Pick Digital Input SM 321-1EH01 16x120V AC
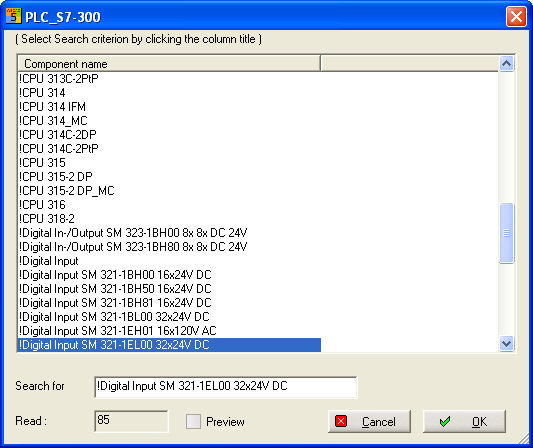The width and height of the screenshot is (533, 448). click(118, 331)
